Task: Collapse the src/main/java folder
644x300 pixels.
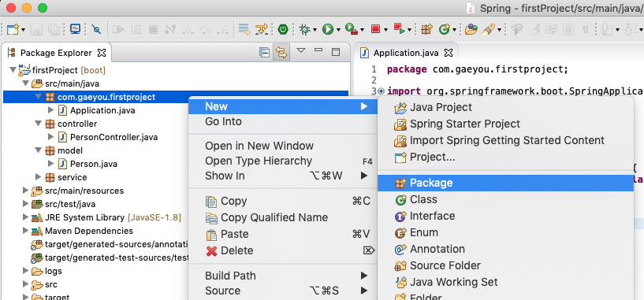Action: click(25, 83)
